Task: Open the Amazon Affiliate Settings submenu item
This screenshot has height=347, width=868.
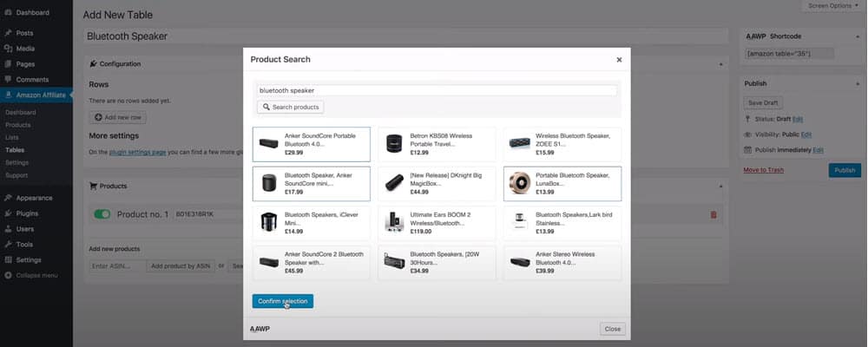Action: point(16,163)
